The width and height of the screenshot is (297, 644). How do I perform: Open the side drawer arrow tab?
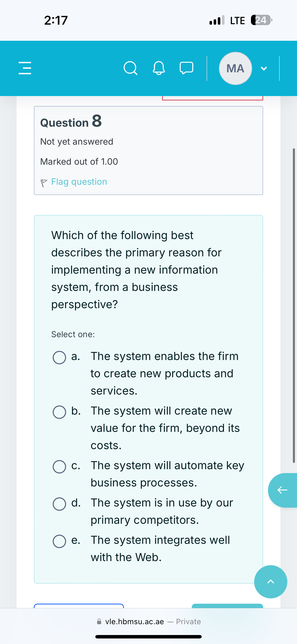click(283, 490)
